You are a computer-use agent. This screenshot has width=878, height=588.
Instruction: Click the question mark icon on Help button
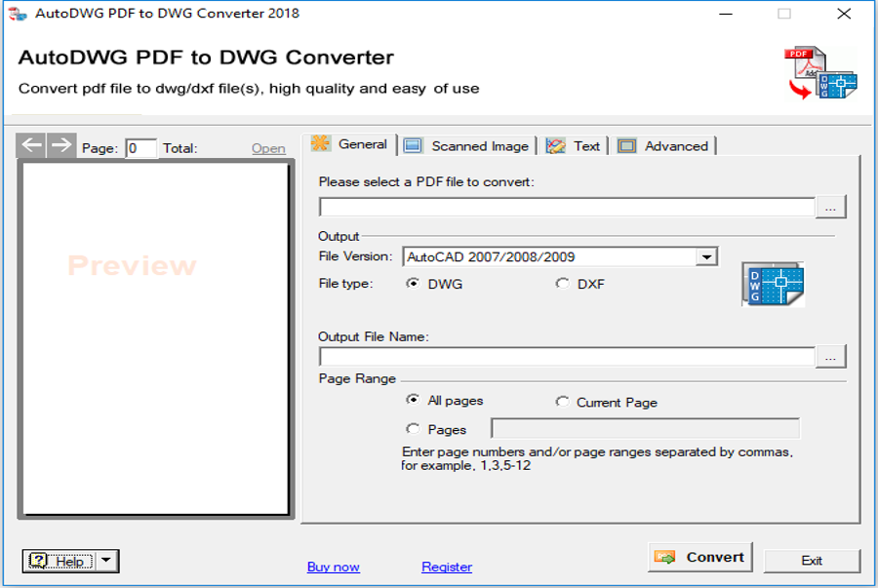(38, 561)
